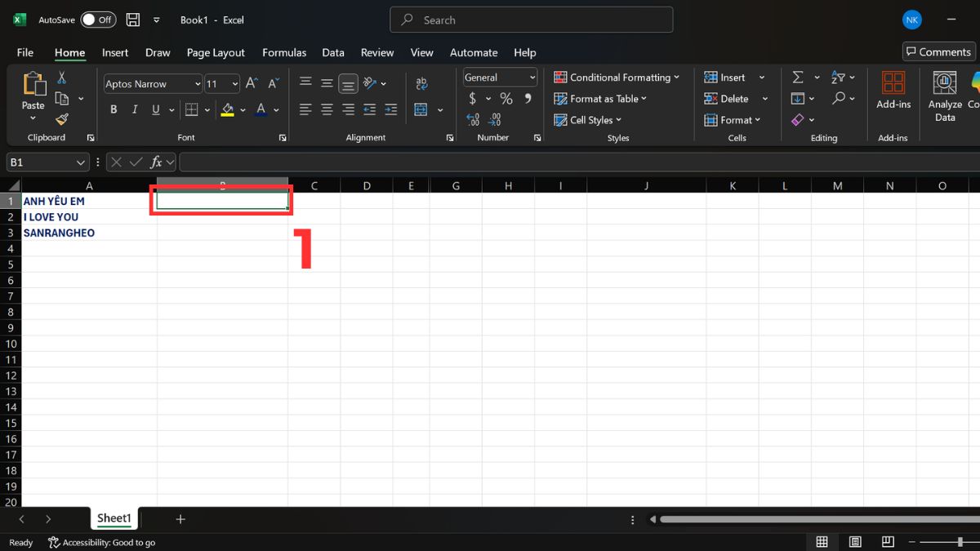Switch to the Formulas ribbon tab
The image size is (980, 551).
coord(284,52)
